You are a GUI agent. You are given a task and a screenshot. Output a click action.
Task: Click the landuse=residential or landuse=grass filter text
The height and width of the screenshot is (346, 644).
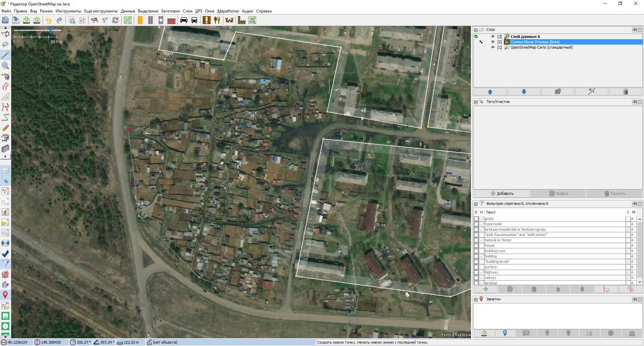[x=515, y=229]
